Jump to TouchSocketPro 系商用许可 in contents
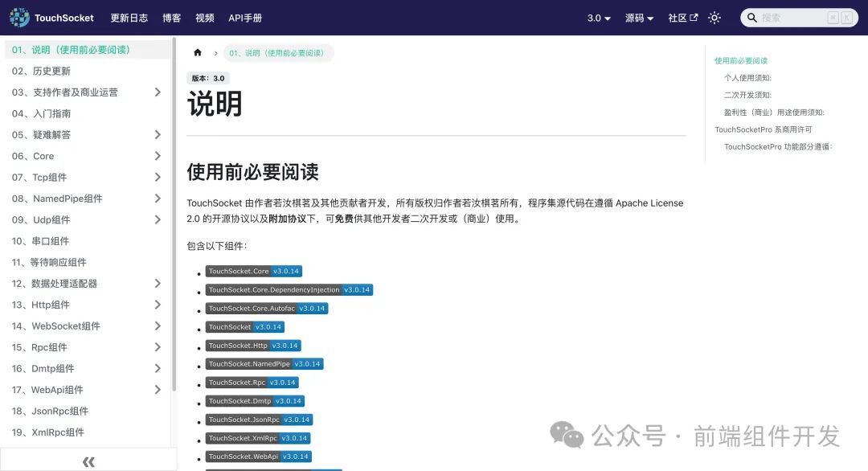The height and width of the screenshot is (471, 868). pyautogui.click(x=763, y=129)
